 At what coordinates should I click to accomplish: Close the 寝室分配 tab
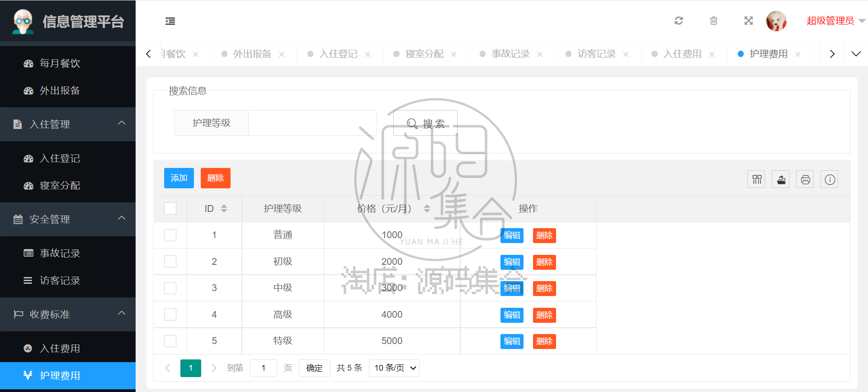pos(454,54)
